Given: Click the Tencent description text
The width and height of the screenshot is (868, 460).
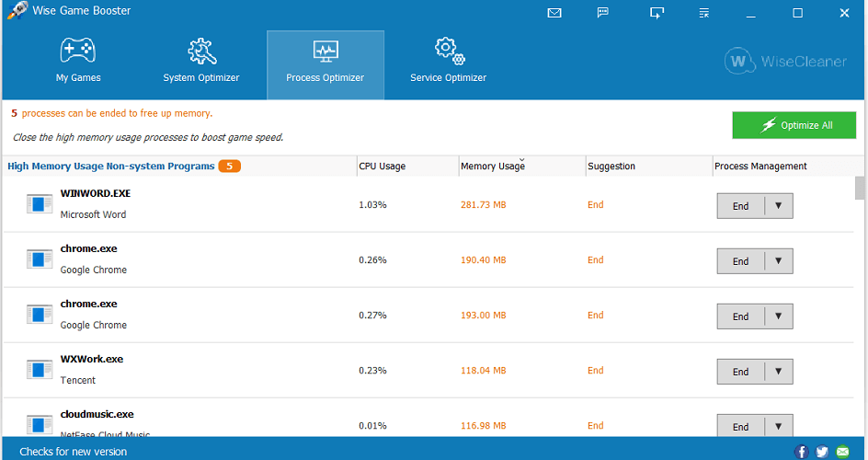Looking at the screenshot, I should pos(77,380).
